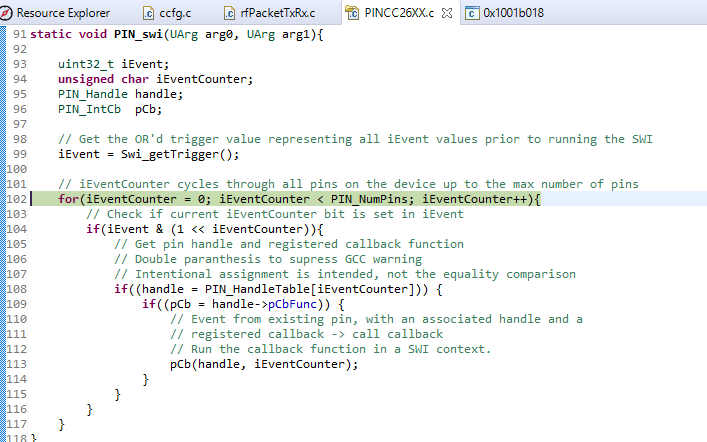Click the 'Double paranthesis' comment line

point(268,259)
